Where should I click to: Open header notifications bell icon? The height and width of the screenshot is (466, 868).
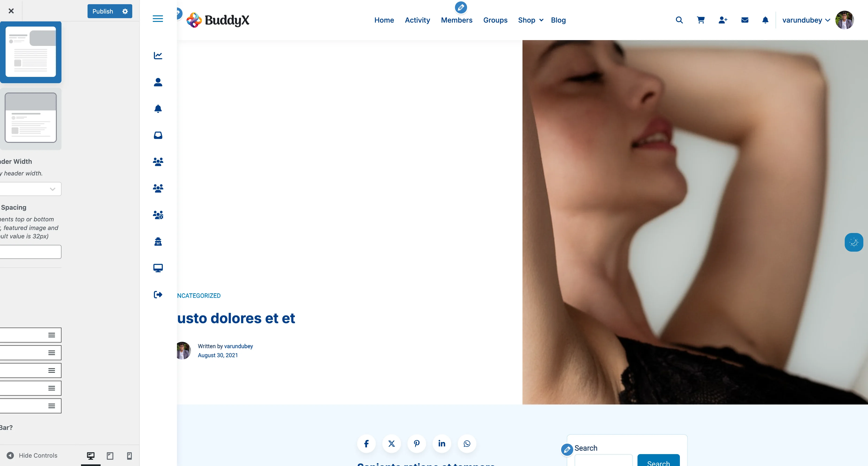coord(765,20)
